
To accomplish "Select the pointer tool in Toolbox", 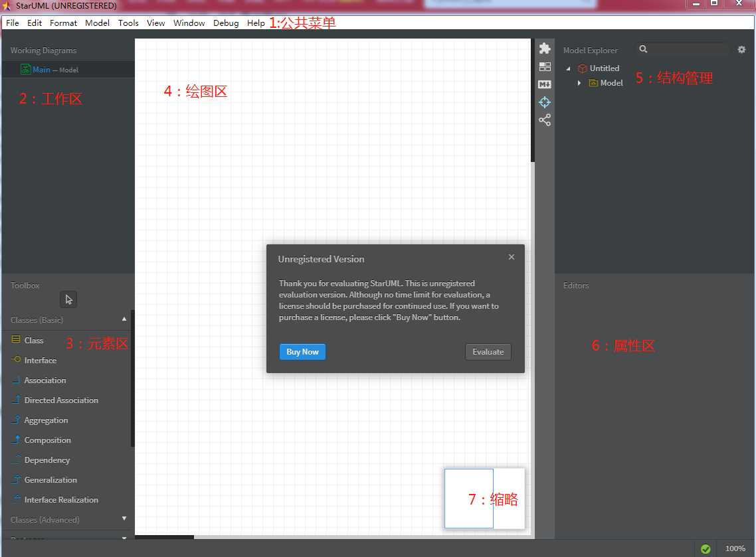I will coord(68,299).
